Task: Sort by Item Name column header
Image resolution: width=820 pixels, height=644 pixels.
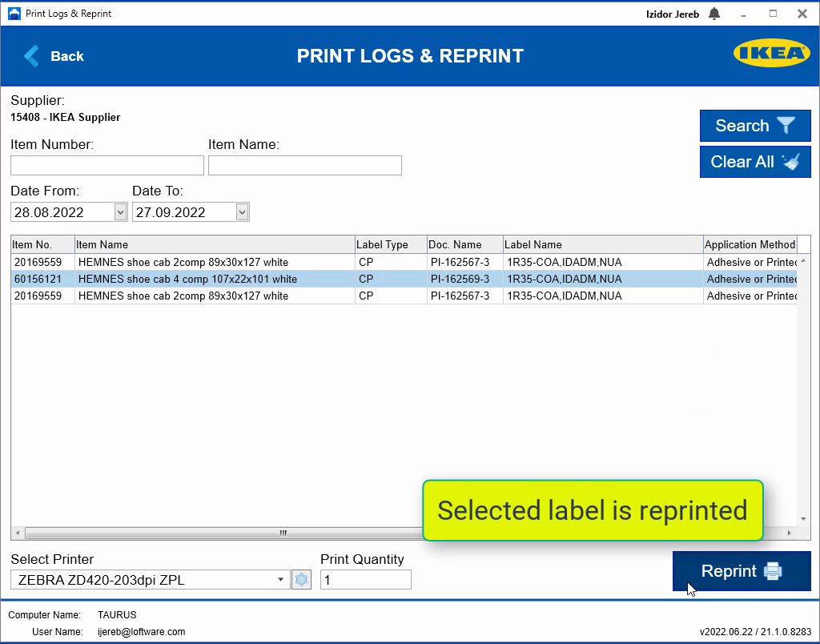Action: point(215,244)
